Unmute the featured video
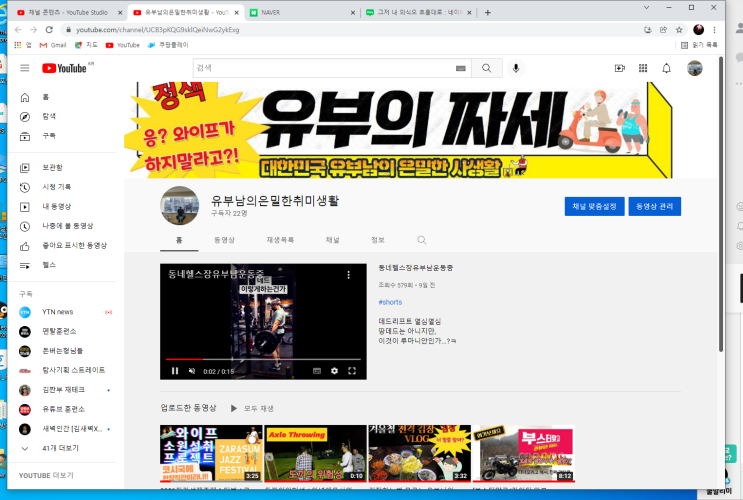The image size is (743, 500). point(192,371)
